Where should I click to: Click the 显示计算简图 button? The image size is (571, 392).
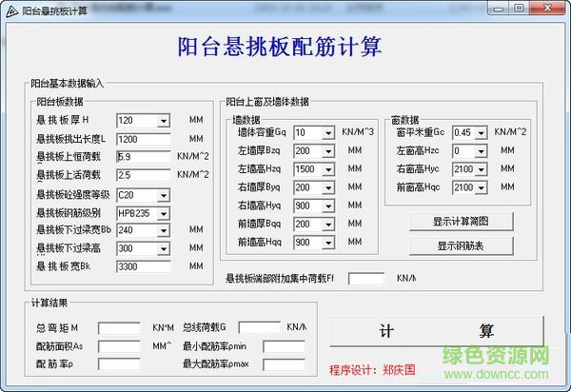click(x=461, y=222)
